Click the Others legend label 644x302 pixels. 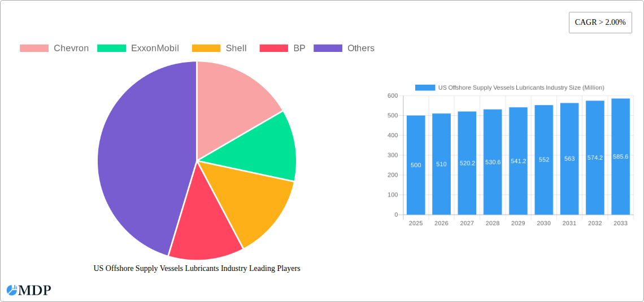pos(361,48)
